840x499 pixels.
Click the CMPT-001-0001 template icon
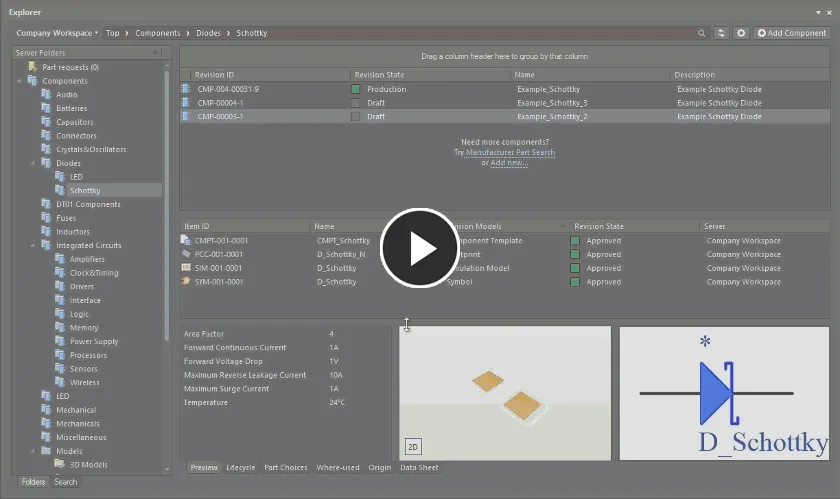tap(186, 240)
